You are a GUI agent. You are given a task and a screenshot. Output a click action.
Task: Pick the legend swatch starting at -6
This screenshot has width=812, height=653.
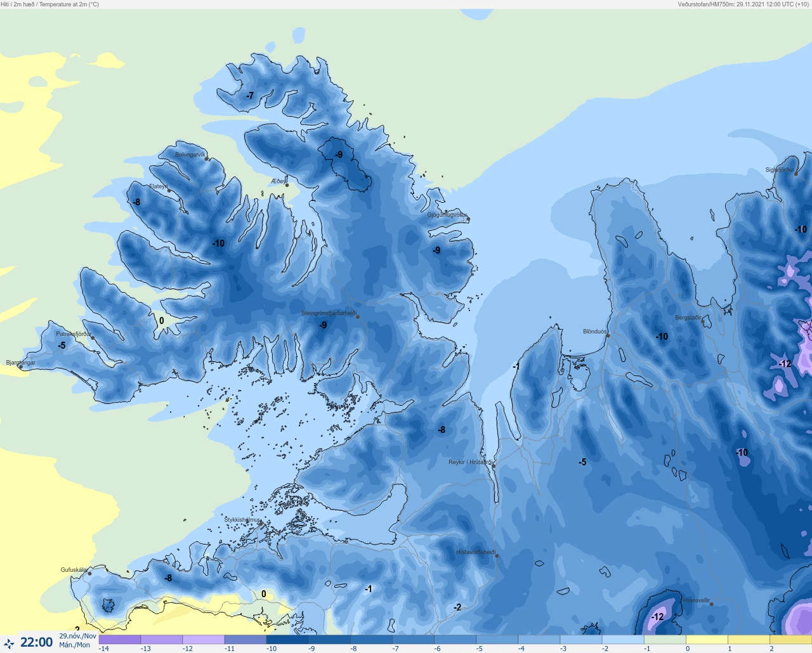(x=455, y=640)
